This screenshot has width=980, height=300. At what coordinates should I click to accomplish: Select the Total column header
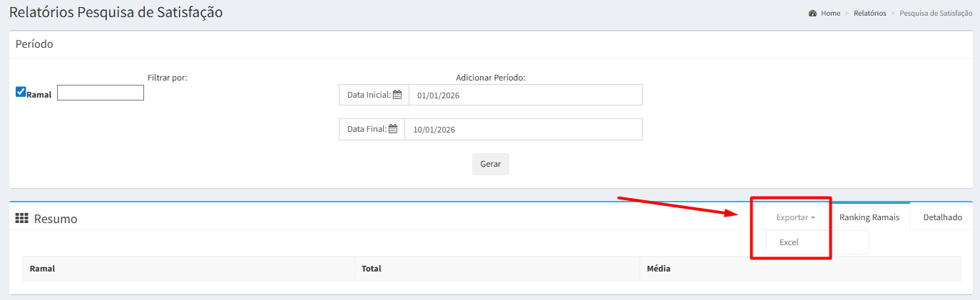pos(372,269)
